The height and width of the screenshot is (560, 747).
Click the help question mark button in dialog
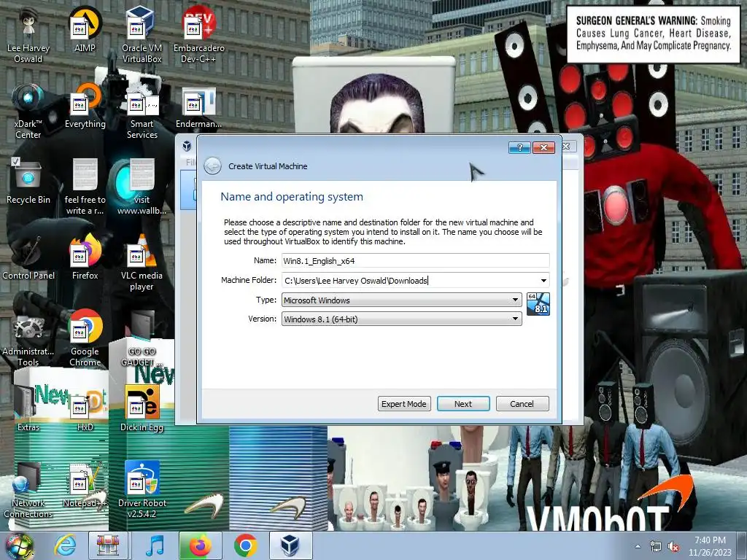click(519, 147)
